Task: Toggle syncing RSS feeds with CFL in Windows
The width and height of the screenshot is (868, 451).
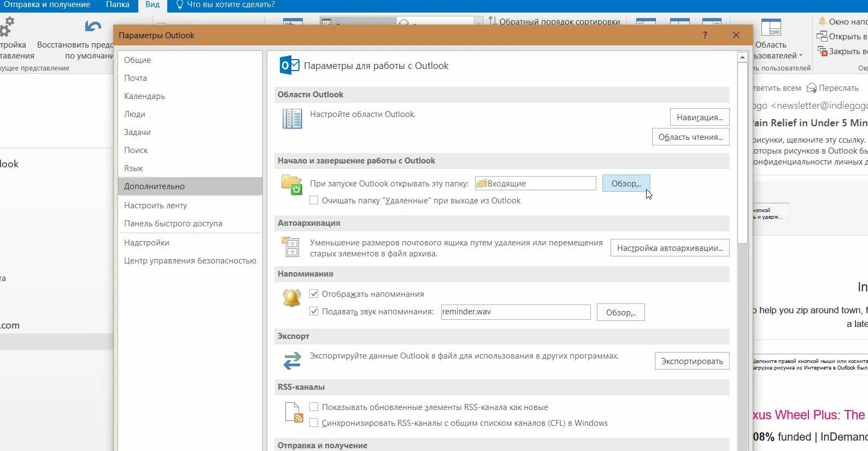Action: 314,423
